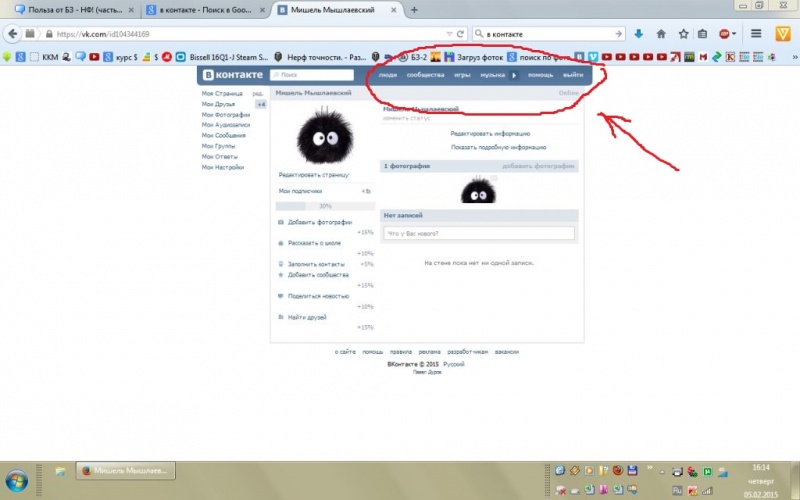The width and height of the screenshot is (800, 500).
Task: Open 'Мои Сообщения' in the left menu
Action: [223, 135]
